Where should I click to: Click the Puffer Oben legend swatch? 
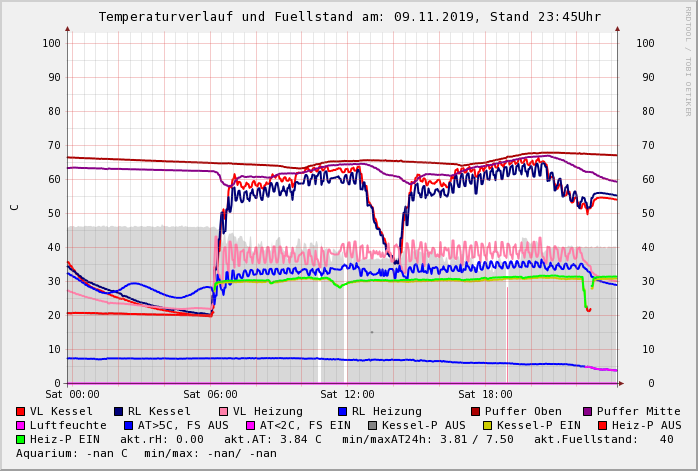[x=475, y=411]
